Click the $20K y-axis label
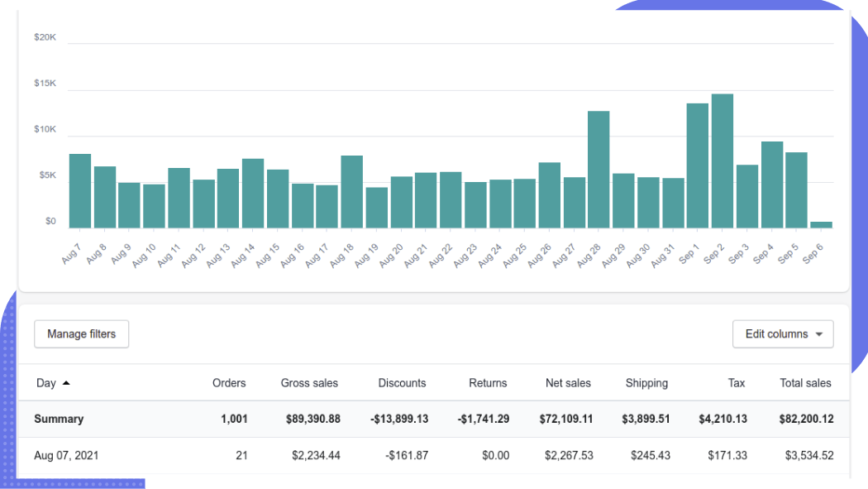 click(x=45, y=37)
